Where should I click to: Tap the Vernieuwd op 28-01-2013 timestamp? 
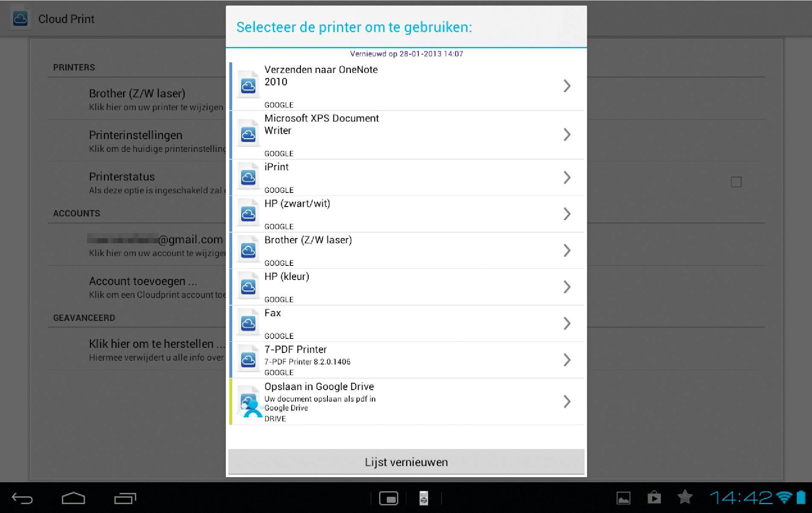406,54
